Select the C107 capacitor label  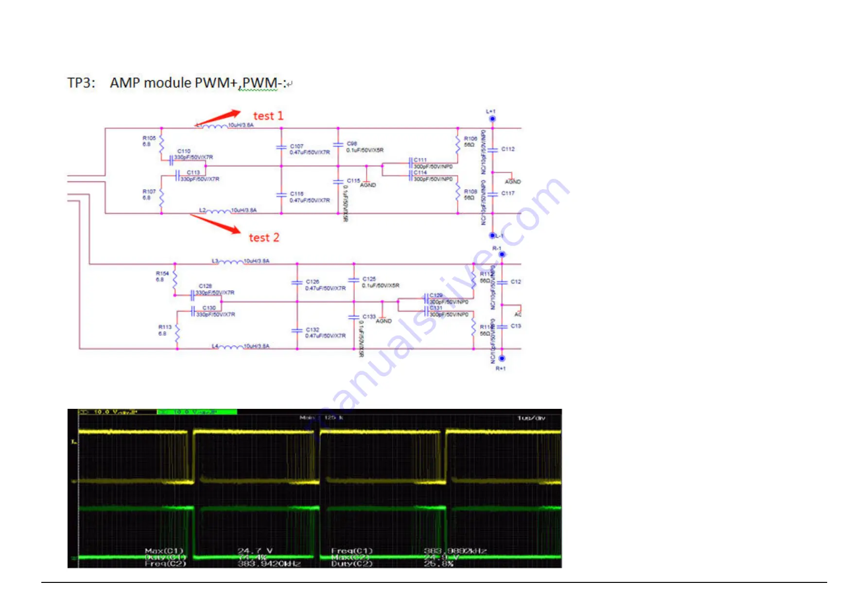tap(296, 146)
